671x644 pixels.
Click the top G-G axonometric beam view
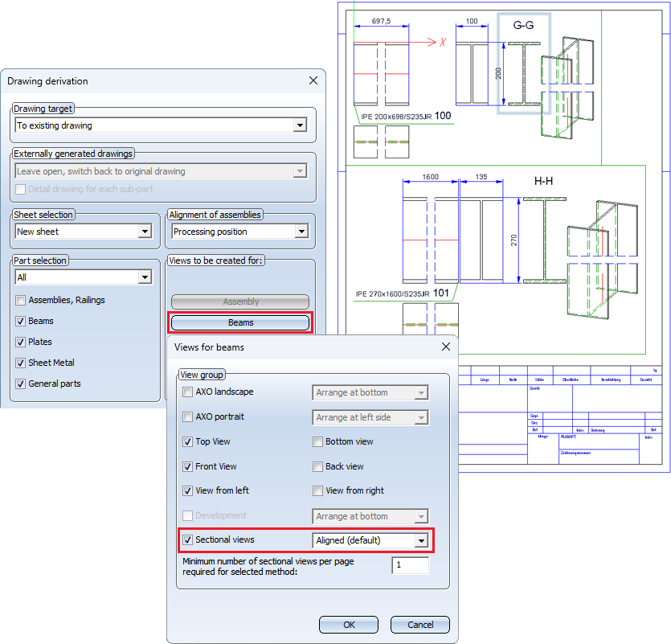coord(567,88)
